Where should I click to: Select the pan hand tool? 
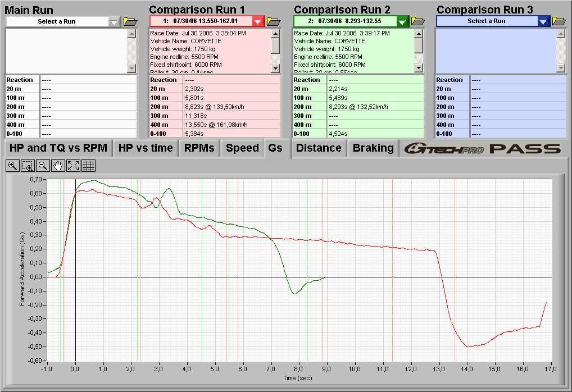(57, 166)
